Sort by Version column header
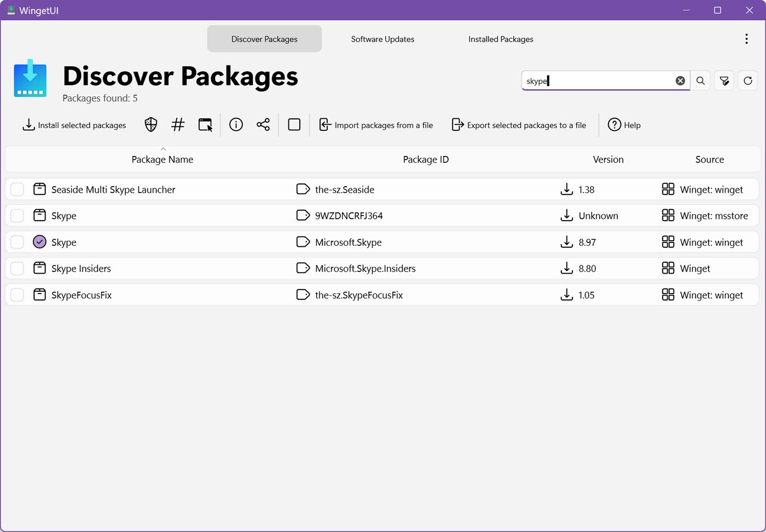 [x=608, y=159]
